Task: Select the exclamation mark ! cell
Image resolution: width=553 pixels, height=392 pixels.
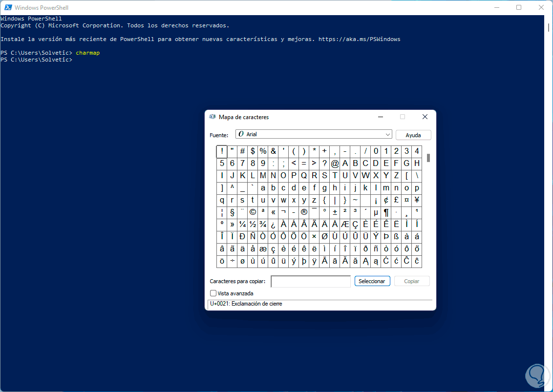Action: tap(222, 152)
